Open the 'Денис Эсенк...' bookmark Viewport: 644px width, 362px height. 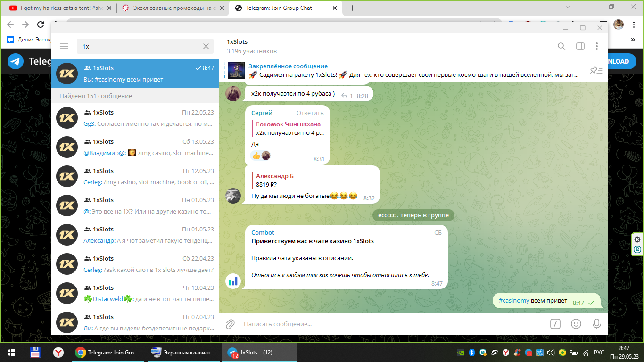[28, 40]
